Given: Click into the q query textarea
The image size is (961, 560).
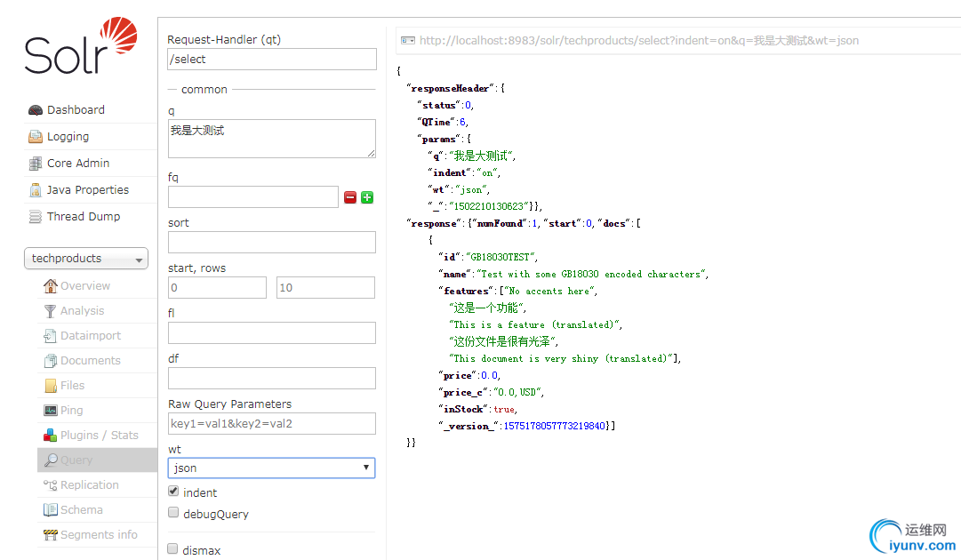Looking at the screenshot, I should pos(271,139).
